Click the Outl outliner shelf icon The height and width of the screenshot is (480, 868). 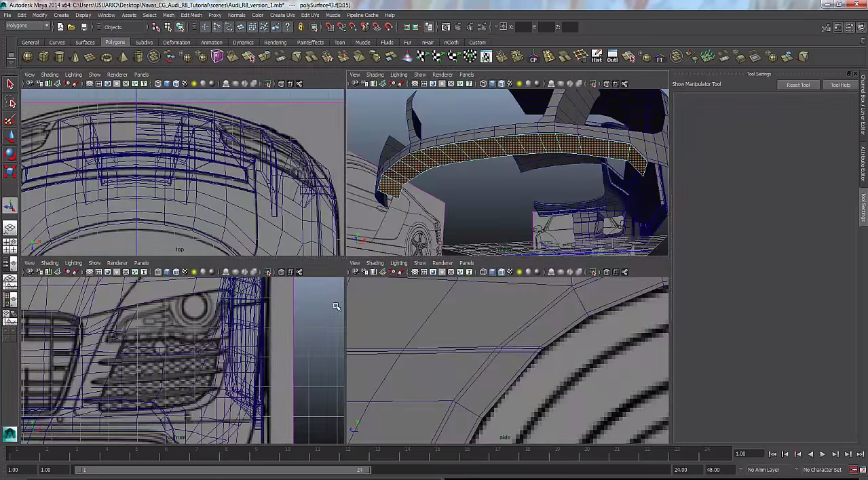(612, 56)
